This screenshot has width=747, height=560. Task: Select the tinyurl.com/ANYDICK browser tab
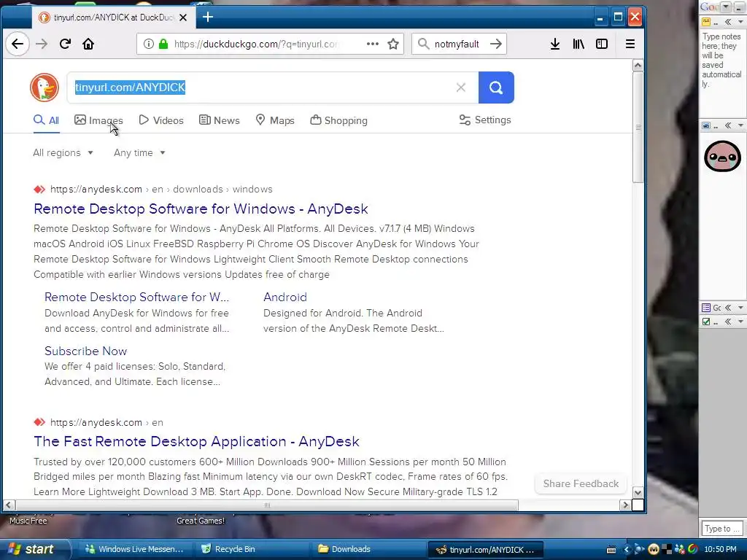pos(113,17)
